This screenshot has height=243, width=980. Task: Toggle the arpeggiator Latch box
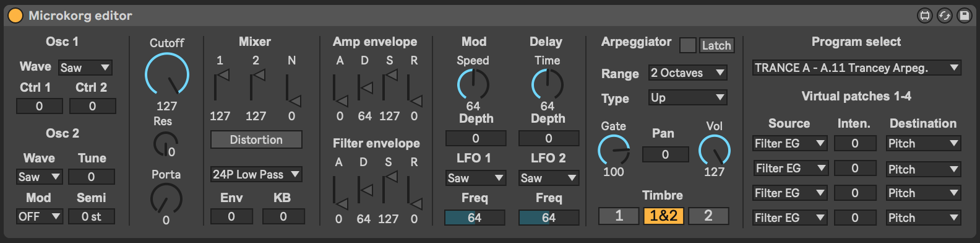click(x=687, y=45)
